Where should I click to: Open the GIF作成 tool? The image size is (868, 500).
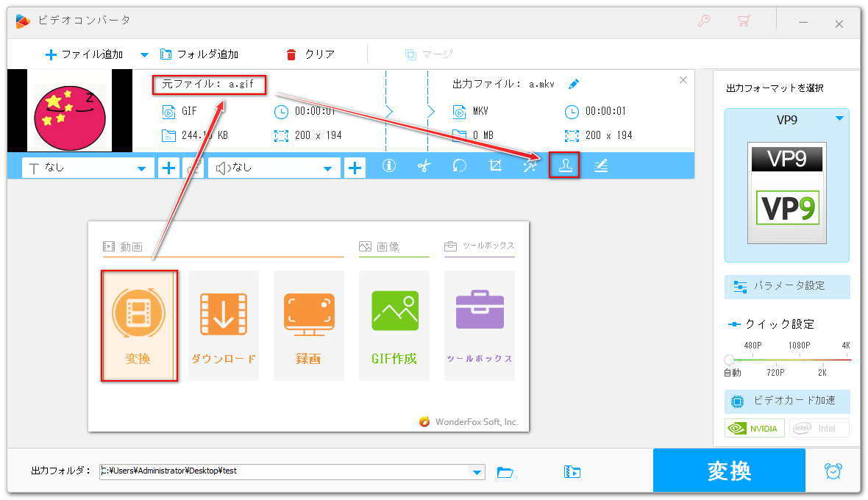click(x=394, y=325)
